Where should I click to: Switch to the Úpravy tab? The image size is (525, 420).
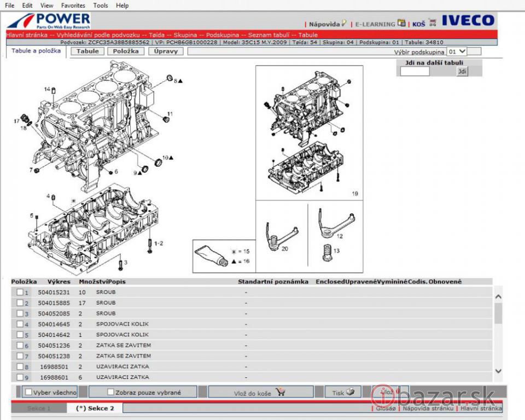[165, 51]
